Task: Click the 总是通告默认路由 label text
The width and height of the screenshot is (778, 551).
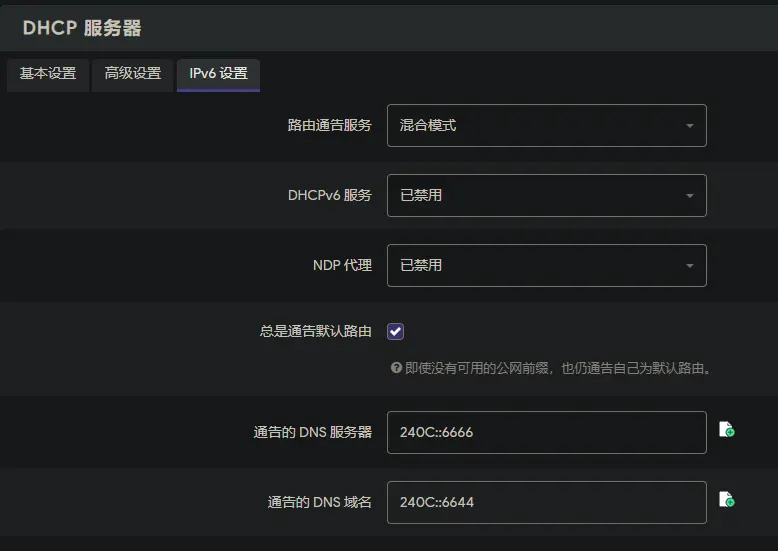Action: pyautogui.click(x=315, y=331)
